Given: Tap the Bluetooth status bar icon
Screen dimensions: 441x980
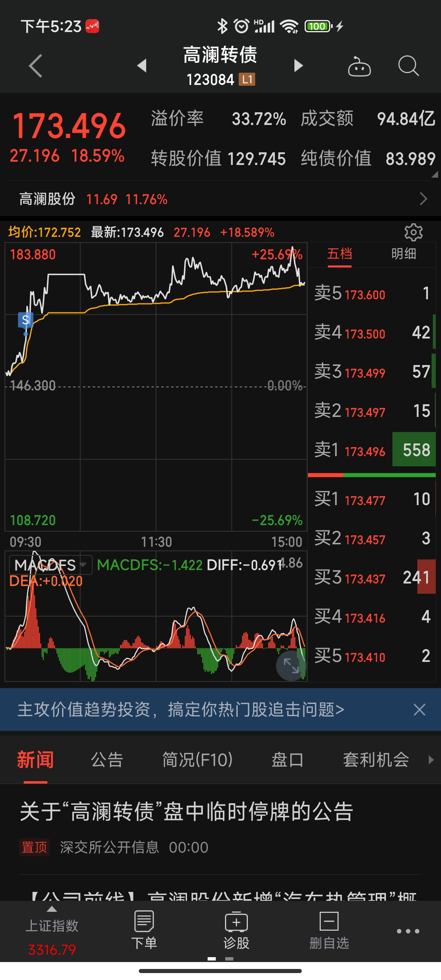Looking at the screenshot, I should click(222, 26).
